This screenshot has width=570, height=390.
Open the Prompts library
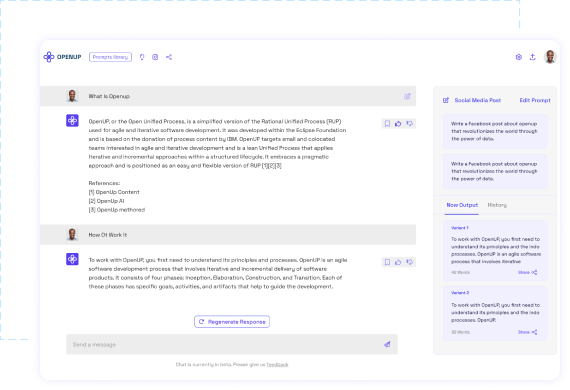pyautogui.click(x=111, y=57)
